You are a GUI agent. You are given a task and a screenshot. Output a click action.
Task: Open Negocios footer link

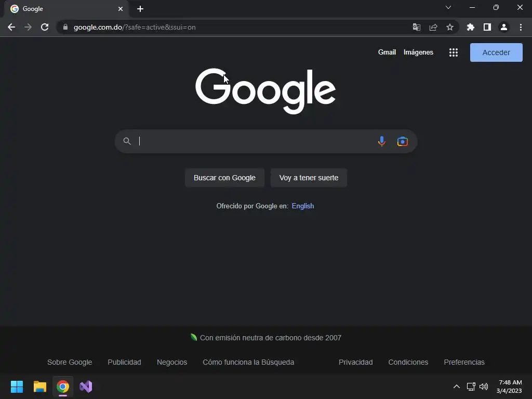click(x=171, y=362)
